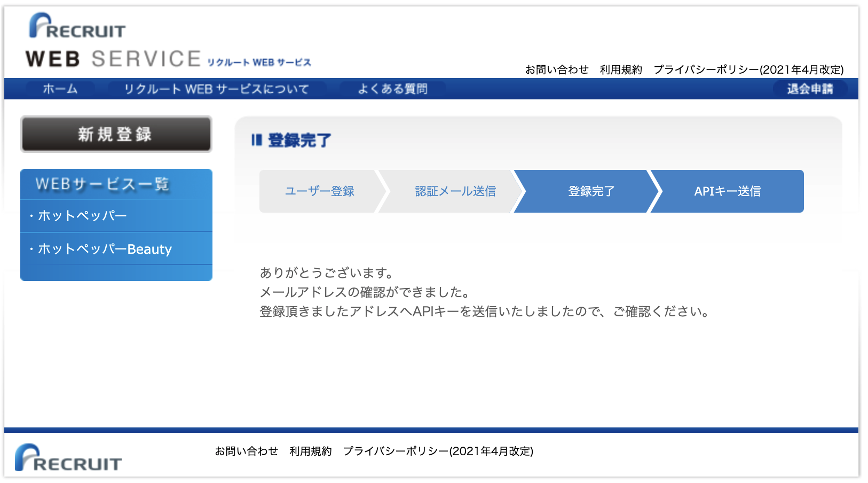Click the 退会申請 button
Image resolution: width=868 pixels, height=483 pixels.
pyautogui.click(x=810, y=89)
